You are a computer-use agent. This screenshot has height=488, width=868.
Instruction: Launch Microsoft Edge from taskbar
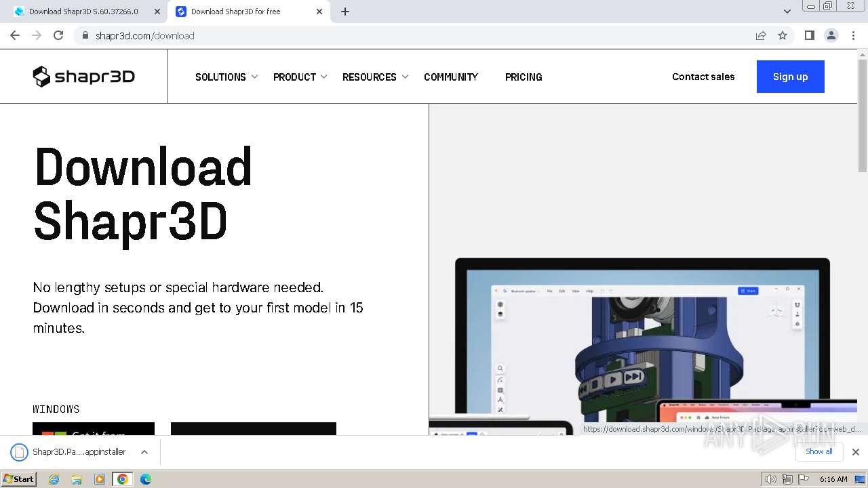tap(145, 479)
